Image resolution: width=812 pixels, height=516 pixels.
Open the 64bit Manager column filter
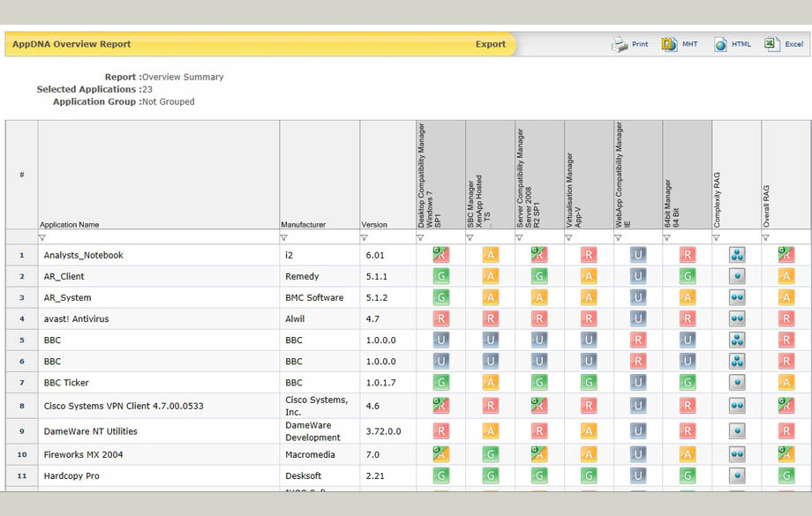click(x=667, y=237)
